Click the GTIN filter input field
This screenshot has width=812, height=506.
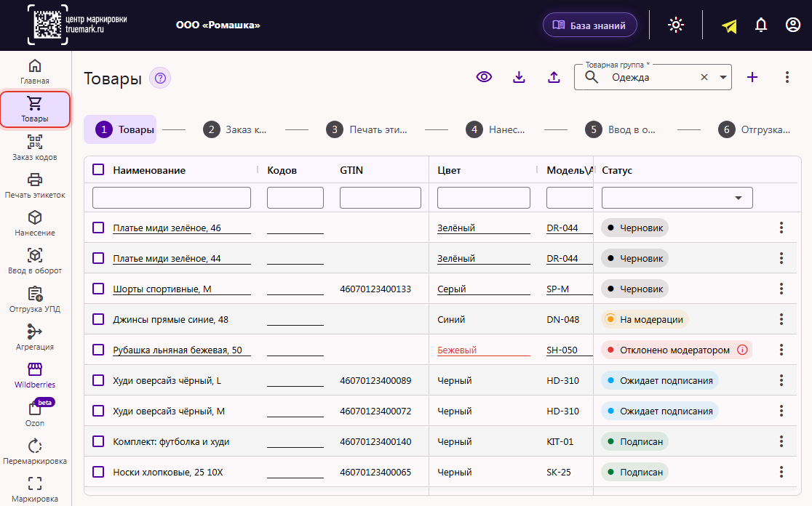coord(381,198)
